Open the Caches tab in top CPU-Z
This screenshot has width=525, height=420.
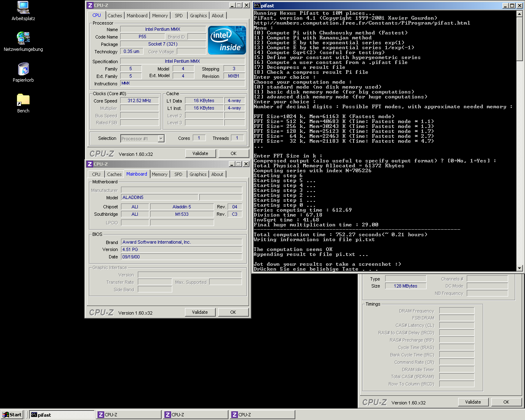(115, 16)
